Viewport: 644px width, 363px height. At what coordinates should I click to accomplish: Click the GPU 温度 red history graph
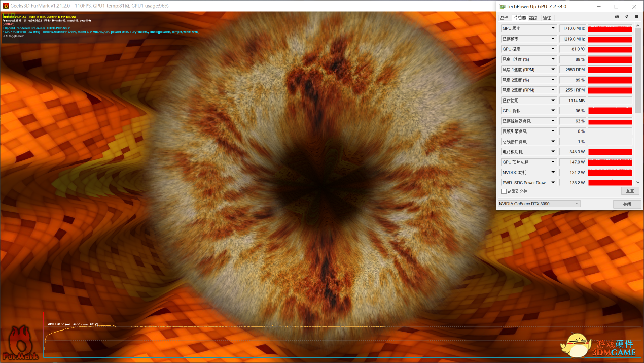[610, 49]
